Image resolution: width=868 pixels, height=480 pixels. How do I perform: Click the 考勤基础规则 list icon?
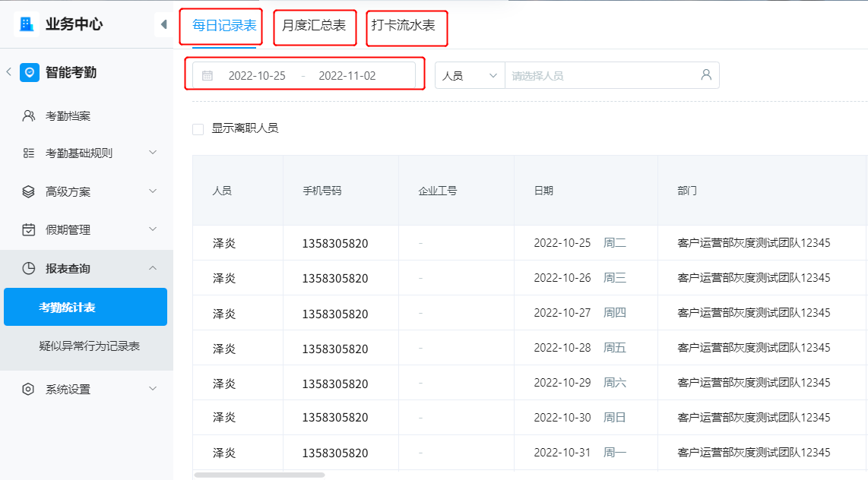click(29, 153)
